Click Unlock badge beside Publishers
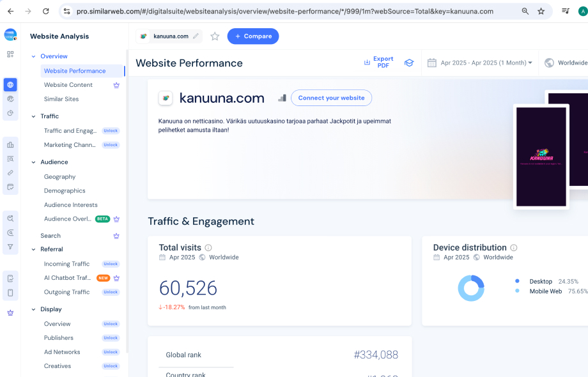The image size is (588, 377). 111,338
